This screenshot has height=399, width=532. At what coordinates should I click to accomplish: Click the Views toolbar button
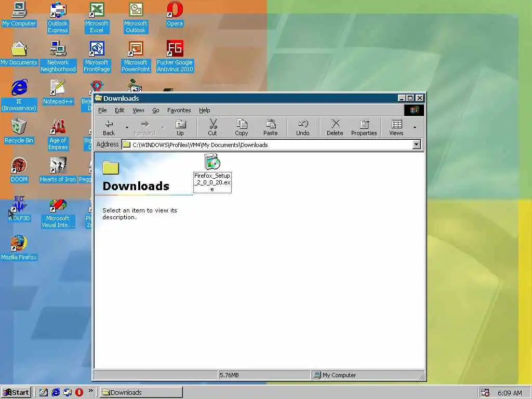tap(396, 128)
